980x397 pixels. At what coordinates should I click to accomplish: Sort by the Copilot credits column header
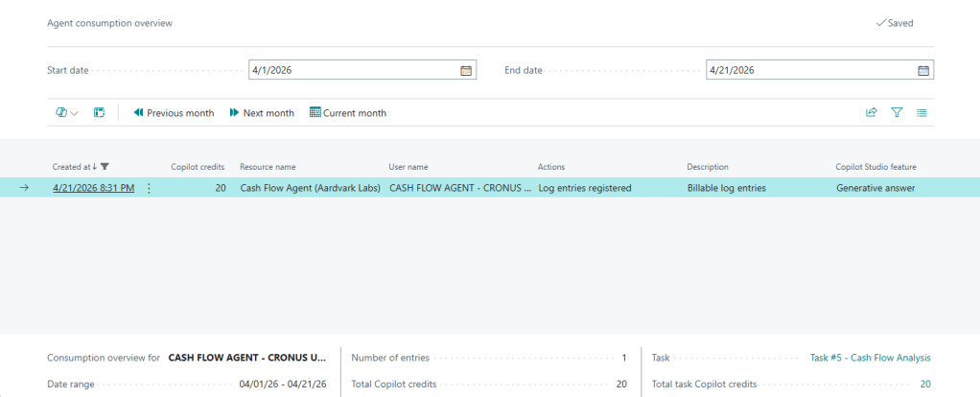(198, 167)
